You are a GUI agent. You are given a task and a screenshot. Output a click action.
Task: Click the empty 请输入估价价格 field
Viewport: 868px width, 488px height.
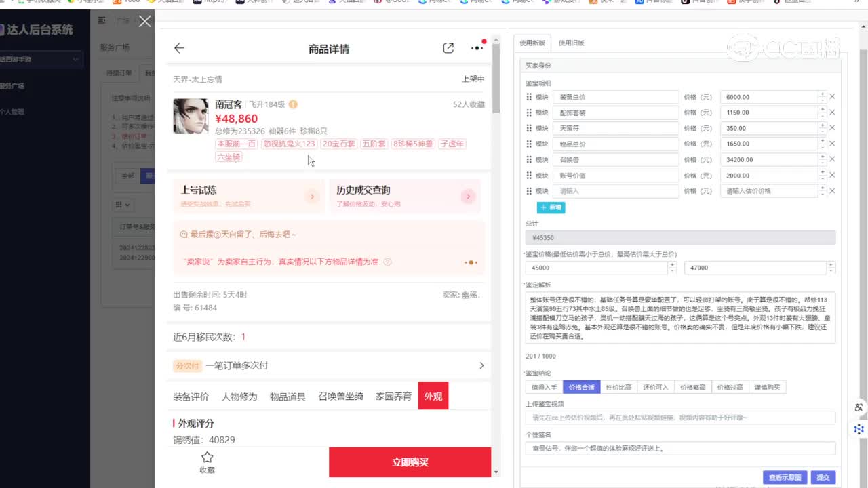(769, 191)
